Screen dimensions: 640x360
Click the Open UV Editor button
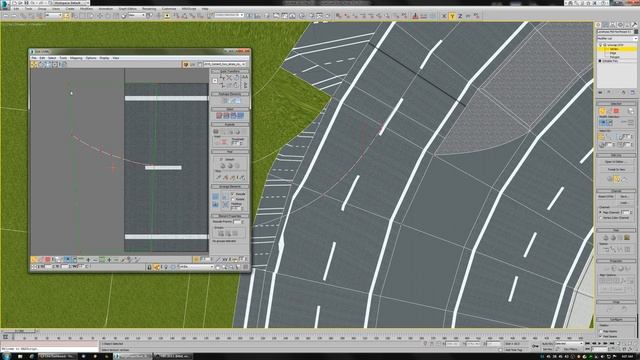616,162
